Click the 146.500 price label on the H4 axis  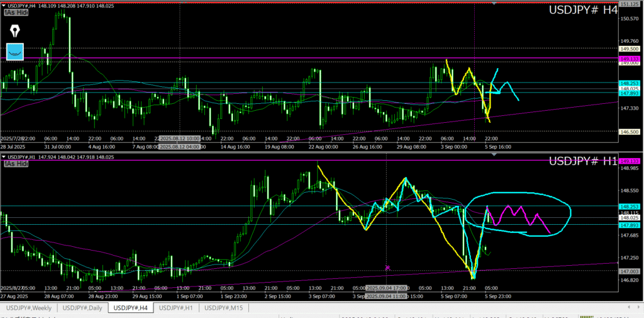pyautogui.click(x=630, y=132)
